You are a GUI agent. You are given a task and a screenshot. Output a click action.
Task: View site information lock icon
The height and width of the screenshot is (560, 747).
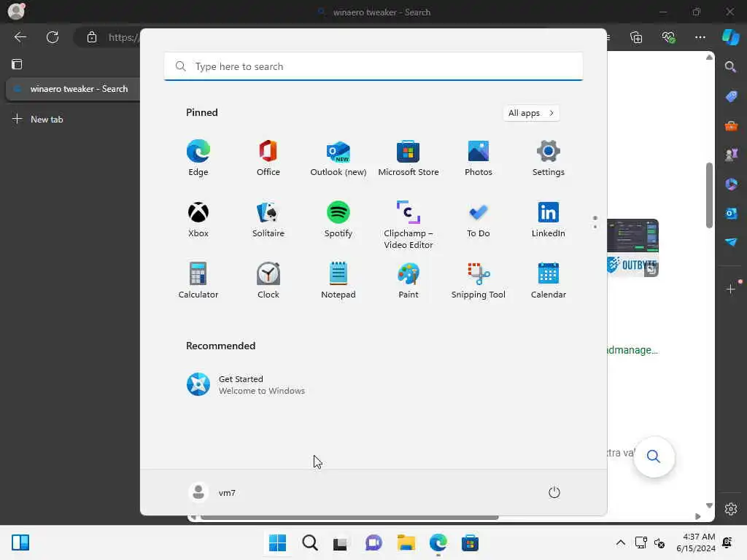(92, 37)
